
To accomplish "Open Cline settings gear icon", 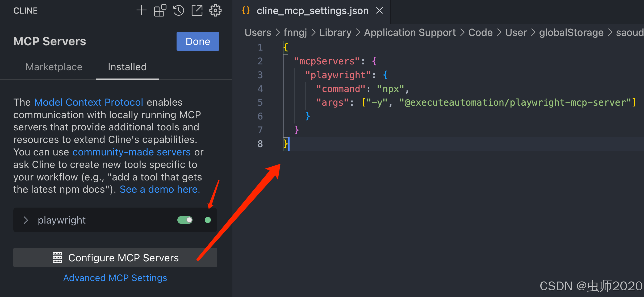I will click(215, 11).
